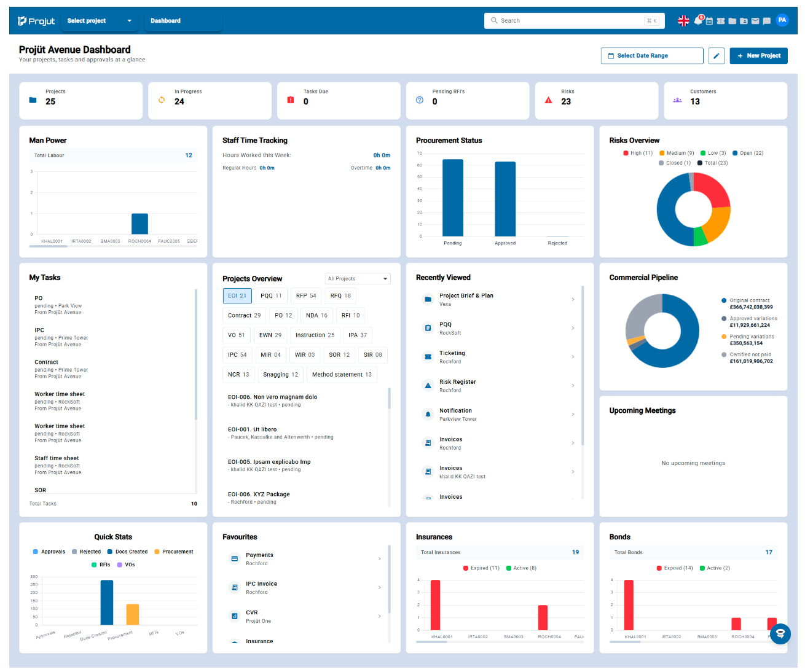Select the Method statement 13 chip

pyautogui.click(x=342, y=375)
